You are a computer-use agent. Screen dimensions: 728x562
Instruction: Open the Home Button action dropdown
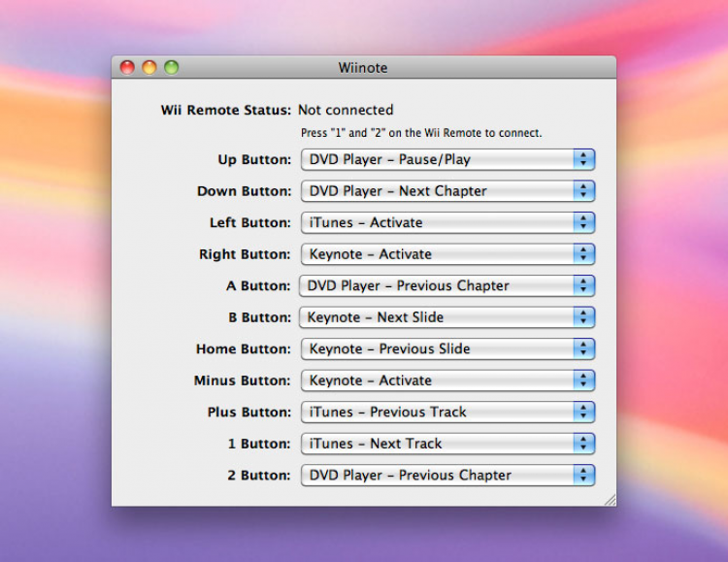tap(447, 348)
